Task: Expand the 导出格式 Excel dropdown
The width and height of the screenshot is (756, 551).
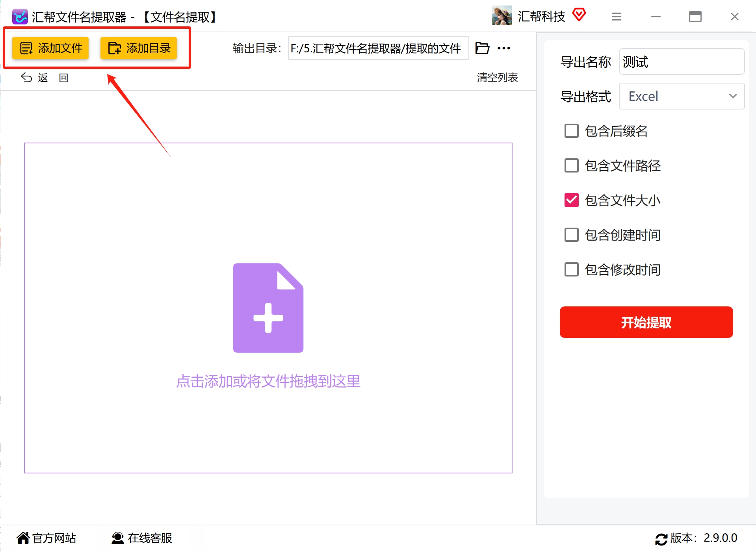Action: (x=682, y=96)
